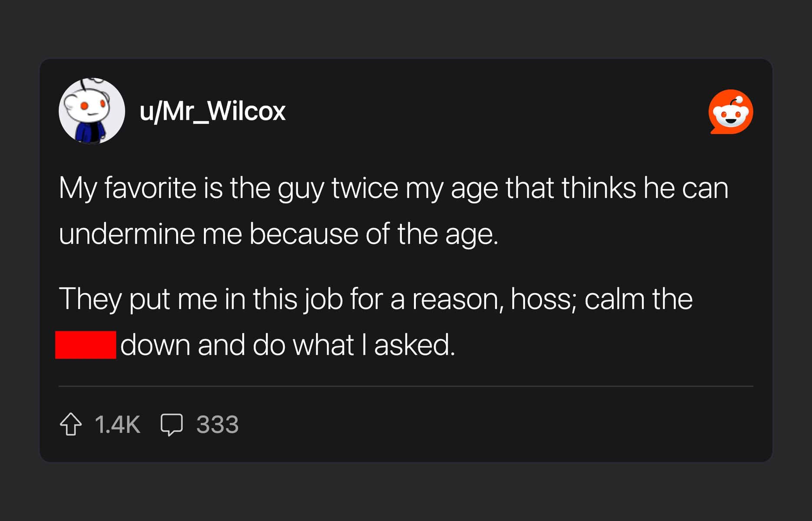Screen dimensions: 812x521
Task: Click the word "down" after the red block
Action: tap(155, 345)
